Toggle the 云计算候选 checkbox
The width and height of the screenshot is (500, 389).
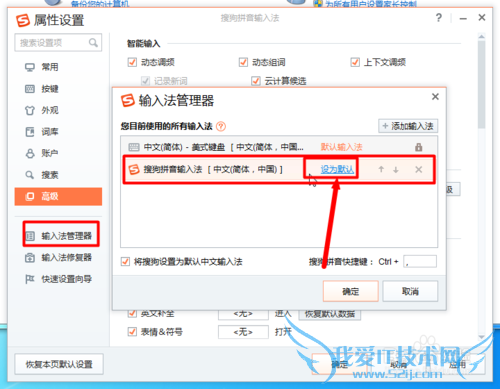256,81
